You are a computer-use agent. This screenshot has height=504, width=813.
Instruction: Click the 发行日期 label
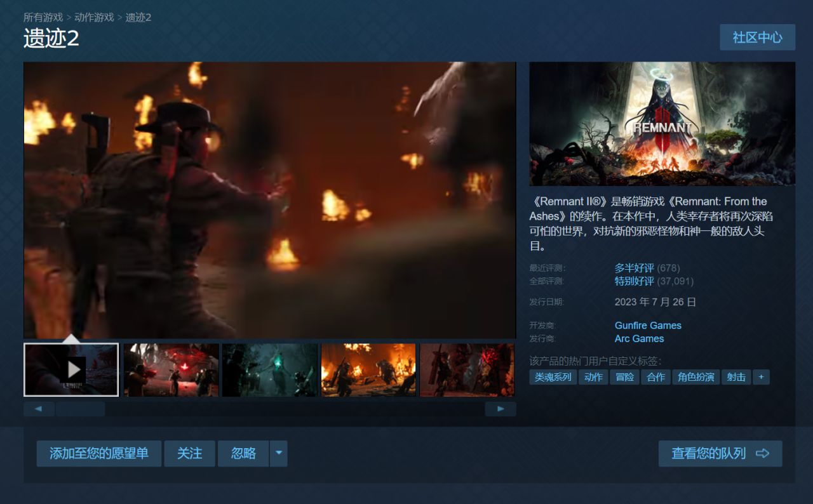(546, 302)
